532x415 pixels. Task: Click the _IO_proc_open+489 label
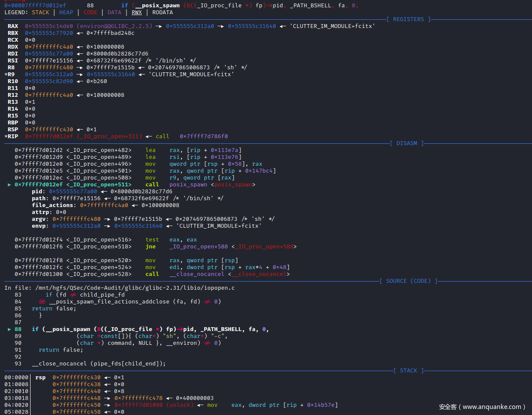click(x=99, y=157)
